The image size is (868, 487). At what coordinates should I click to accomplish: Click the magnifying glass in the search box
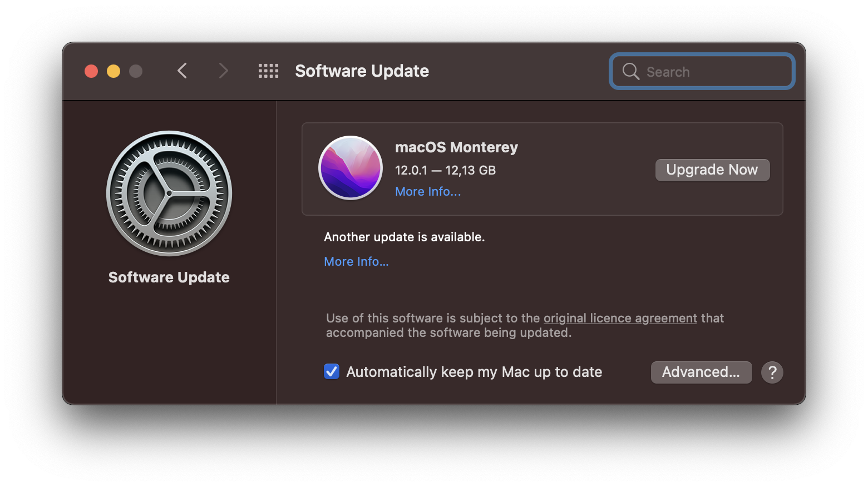pos(630,72)
